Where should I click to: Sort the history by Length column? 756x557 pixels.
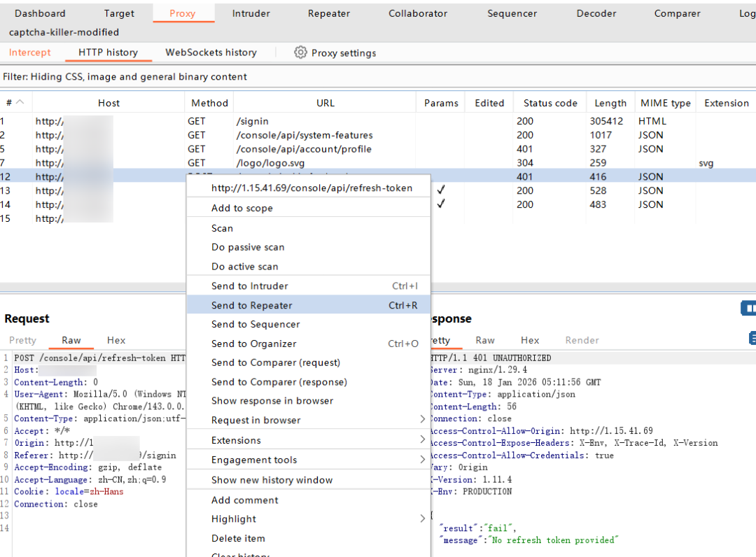(x=610, y=103)
